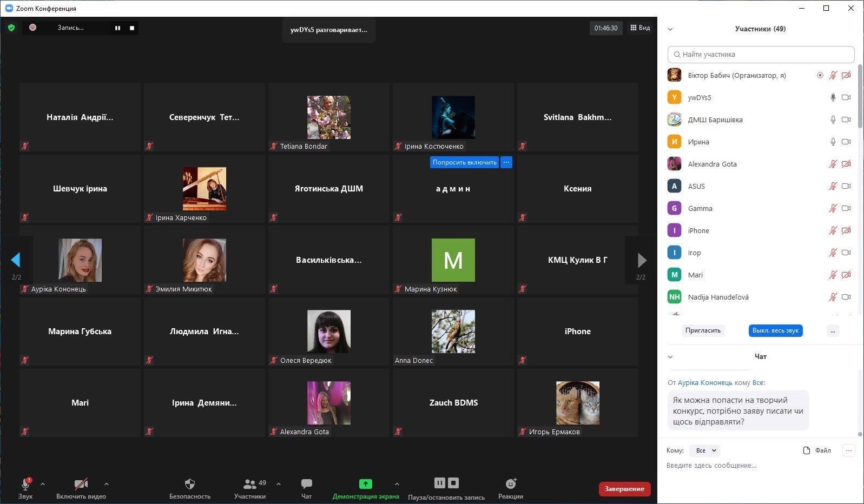
Task: Toggle the microphone Звук button
Action: click(25, 484)
